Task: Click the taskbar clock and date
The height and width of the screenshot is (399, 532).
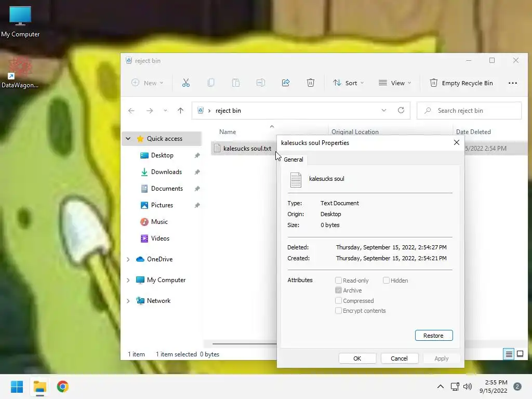Action: [x=494, y=387]
